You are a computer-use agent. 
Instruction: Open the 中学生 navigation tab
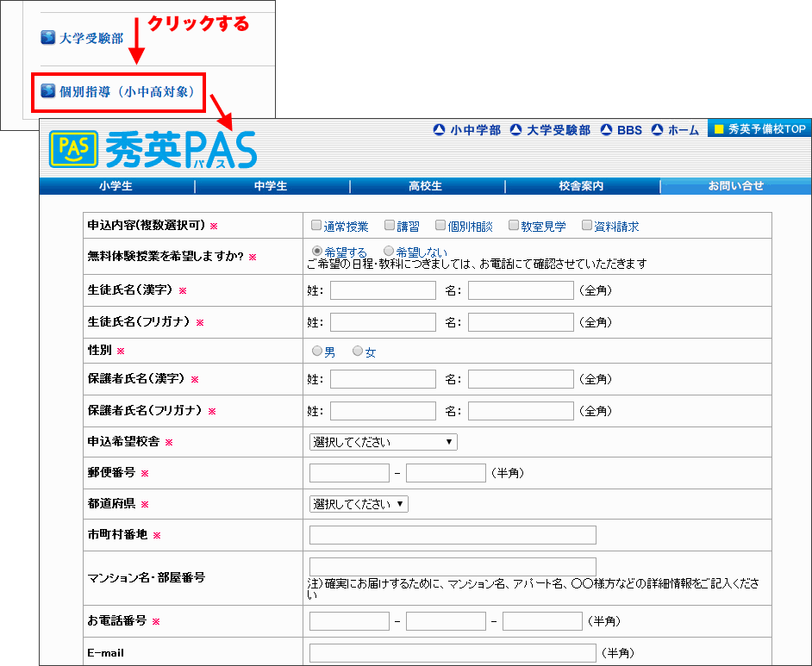tap(272, 186)
